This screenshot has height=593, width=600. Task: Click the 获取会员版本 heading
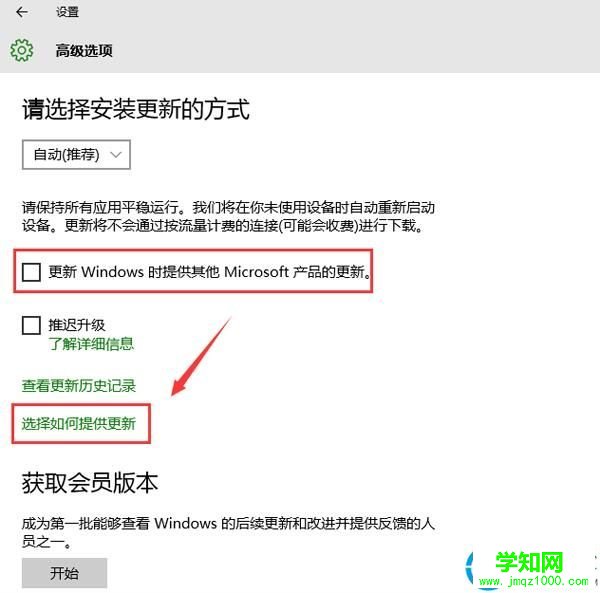point(90,483)
